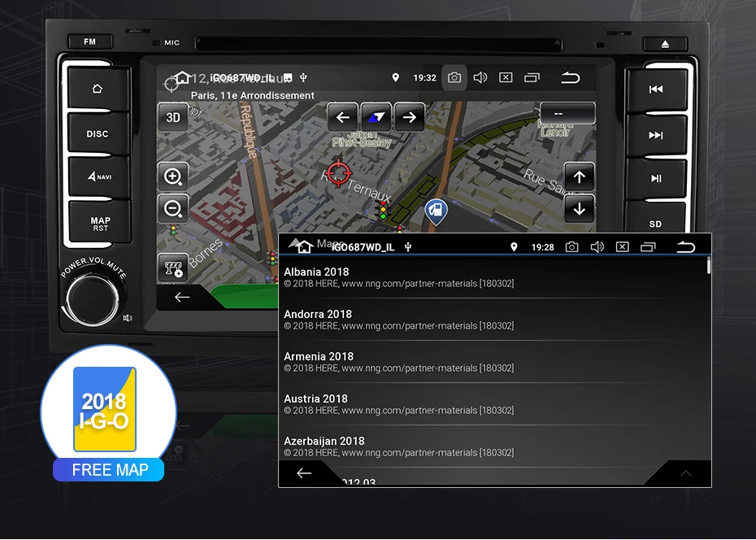Screen dimensions: 756x540
Task: Tap the volume speaker icon in the 19:32 status bar
Action: pyautogui.click(x=480, y=77)
